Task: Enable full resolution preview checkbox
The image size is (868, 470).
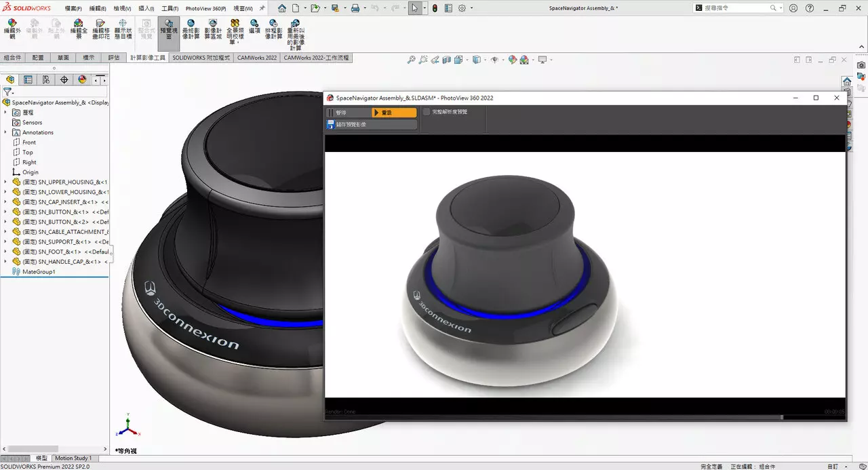Action: click(x=427, y=112)
